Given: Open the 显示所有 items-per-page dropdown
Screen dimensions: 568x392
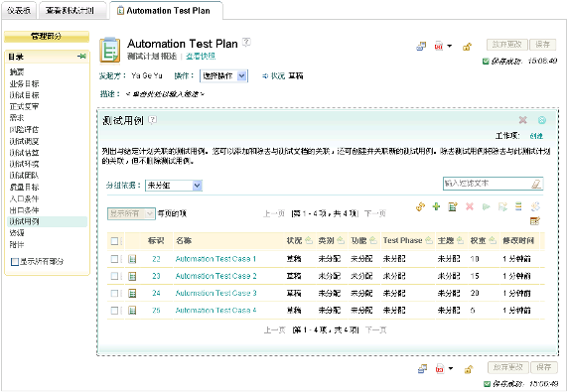Looking at the screenshot, I should coord(131,213).
